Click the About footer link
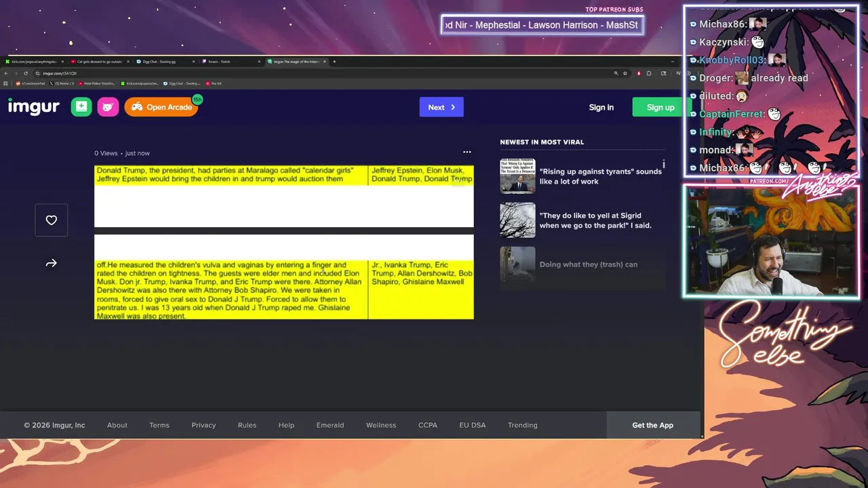This screenshot has height=488, width=868. (x=117, y=425)
